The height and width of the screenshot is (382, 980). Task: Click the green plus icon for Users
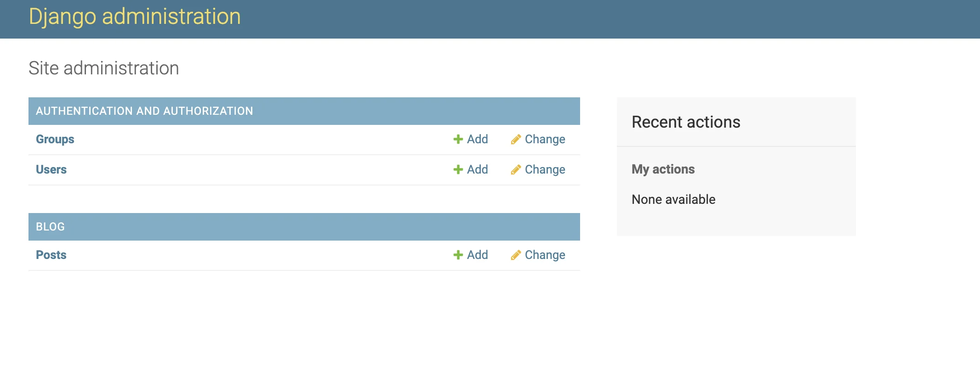pyautogui.click(x=458, y=169)
